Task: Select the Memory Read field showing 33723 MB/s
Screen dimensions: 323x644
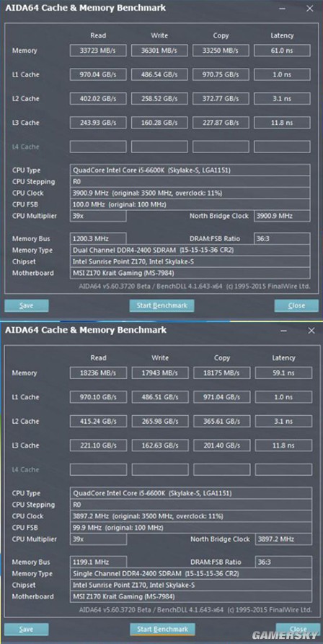Action: [98, 51]
